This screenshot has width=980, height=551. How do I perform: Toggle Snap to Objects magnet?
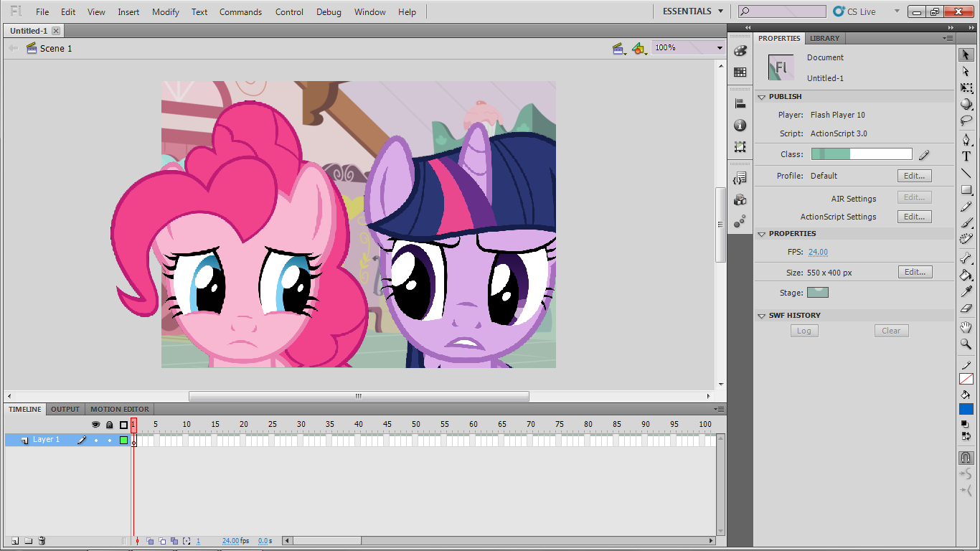[x=966, y=458]
